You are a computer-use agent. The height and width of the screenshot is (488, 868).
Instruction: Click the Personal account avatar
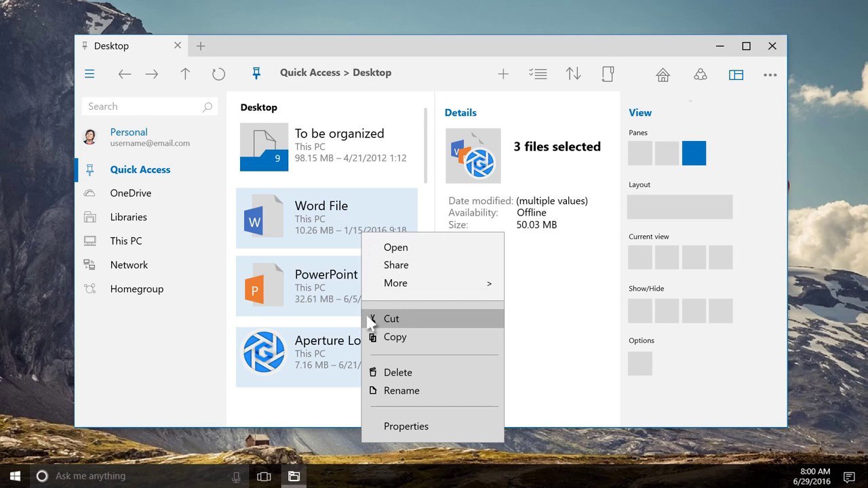[90, 136]
